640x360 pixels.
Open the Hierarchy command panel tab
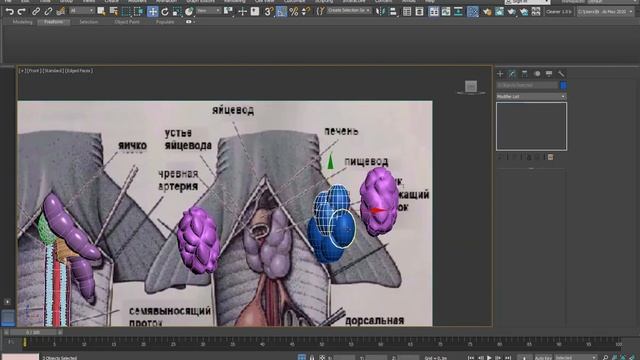pos(524,74)
